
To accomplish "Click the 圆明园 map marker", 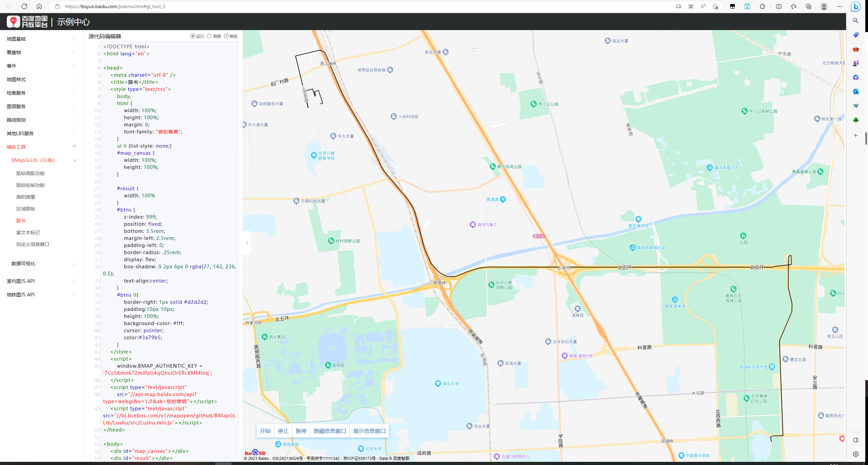I will [328, 365].
